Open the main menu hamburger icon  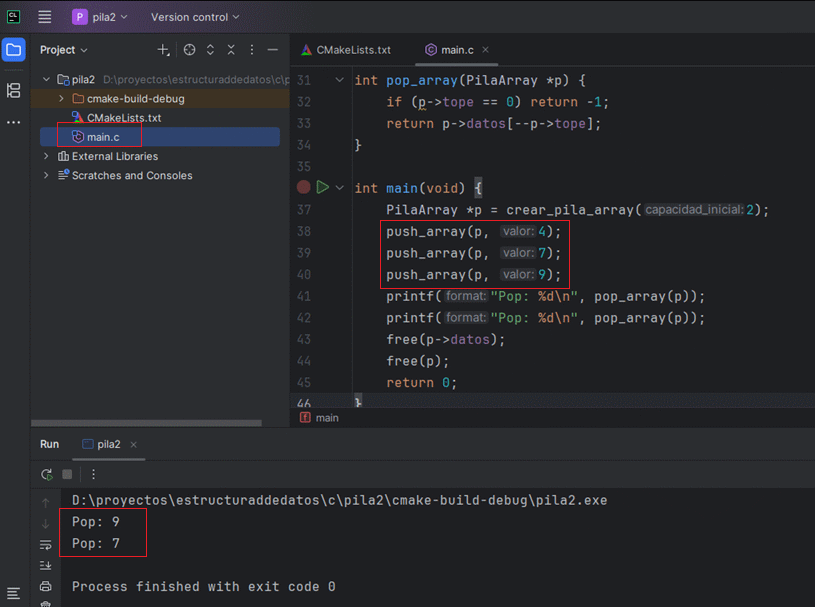(x=45, y=17)
